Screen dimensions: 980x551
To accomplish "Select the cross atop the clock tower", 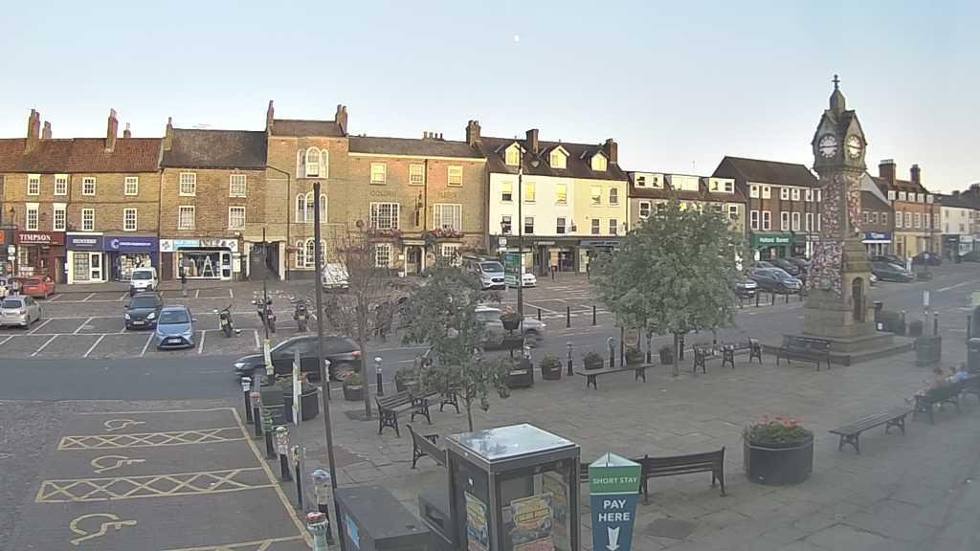I will click(835, 81).
